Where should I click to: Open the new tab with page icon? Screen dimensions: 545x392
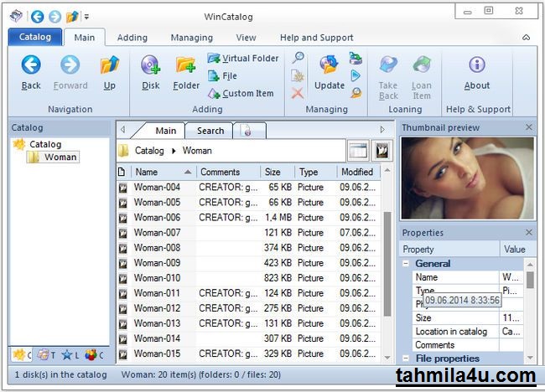(x=250, y=131)
